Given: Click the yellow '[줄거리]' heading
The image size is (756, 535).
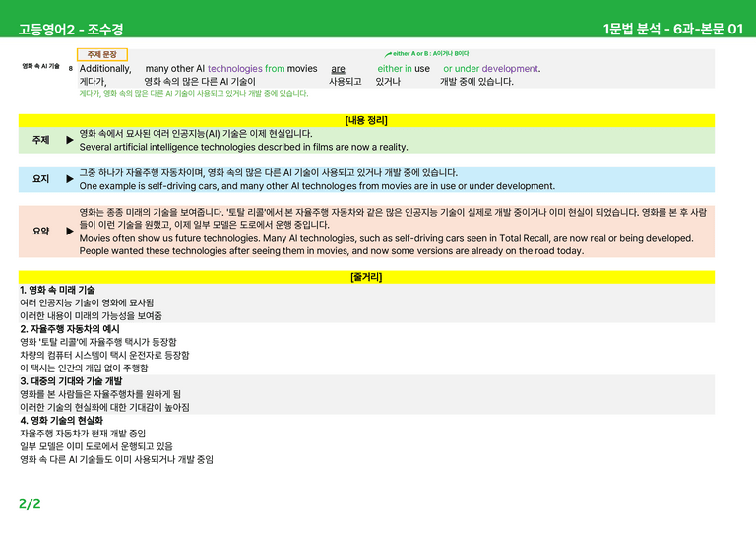Looking at the screenshot, I should pyautogui.click(x=366, y=277).
